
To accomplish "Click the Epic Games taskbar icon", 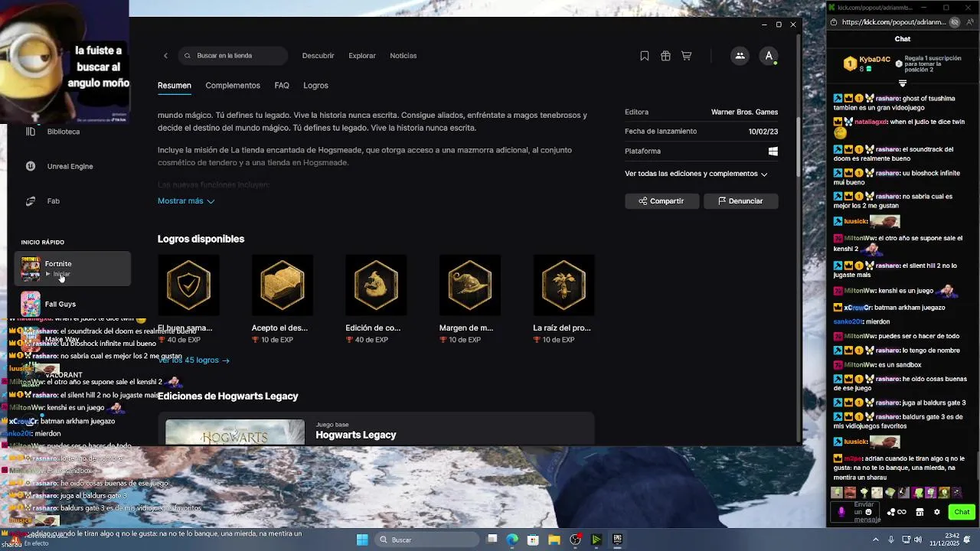I will pyautogui.click(x=617, y=540).
